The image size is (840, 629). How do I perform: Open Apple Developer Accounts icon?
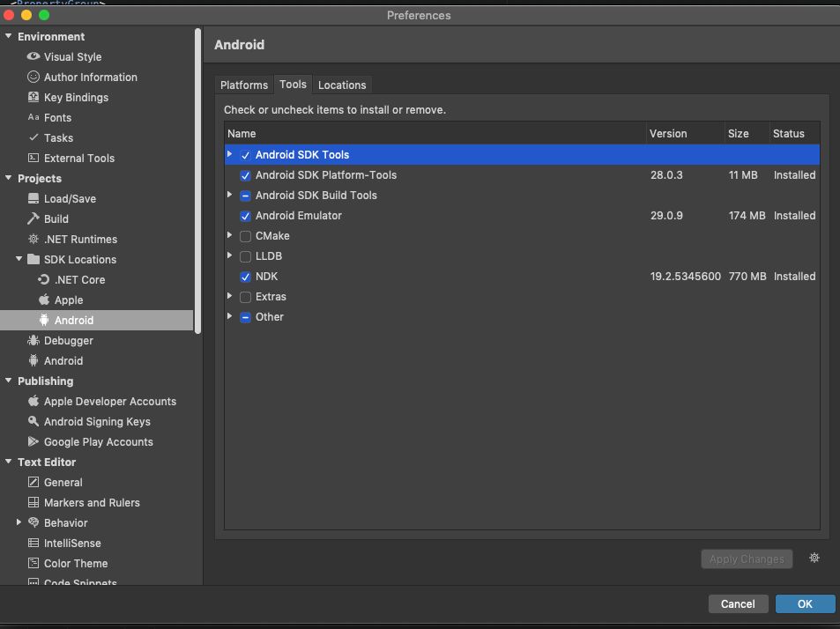coord(33,401)
